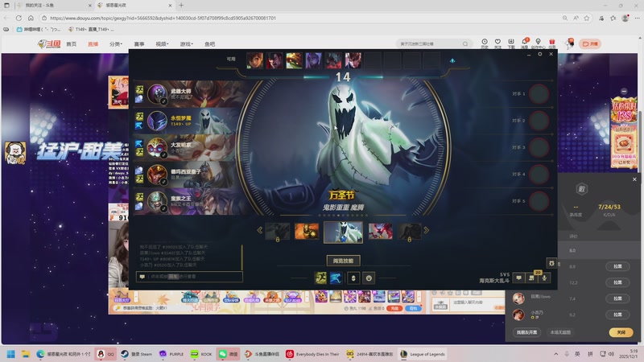Open browser settings and more menu
This screenshot has width=644, height=362.
[637, 18]
